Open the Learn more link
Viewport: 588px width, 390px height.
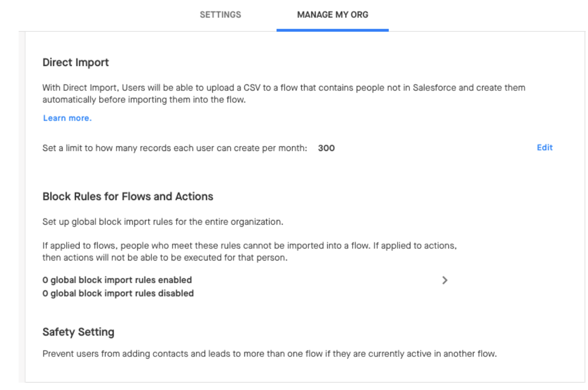coord(67,118)
